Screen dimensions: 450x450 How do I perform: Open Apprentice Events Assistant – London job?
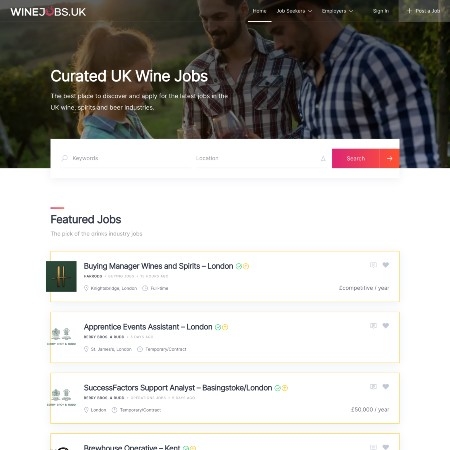coord(148,327)
